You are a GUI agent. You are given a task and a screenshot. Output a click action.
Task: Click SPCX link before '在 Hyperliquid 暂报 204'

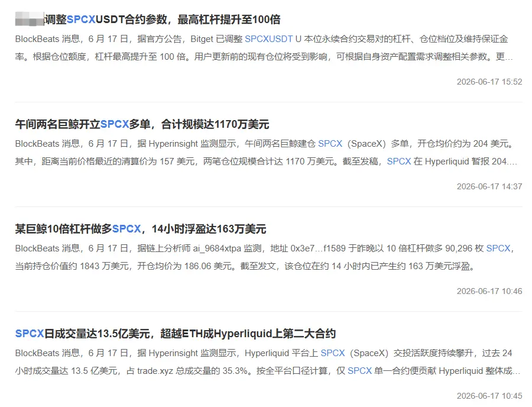399,161
